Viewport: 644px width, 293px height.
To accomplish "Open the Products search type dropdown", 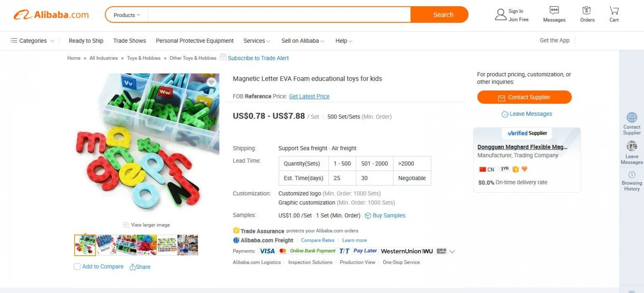I will coord(127,15).
